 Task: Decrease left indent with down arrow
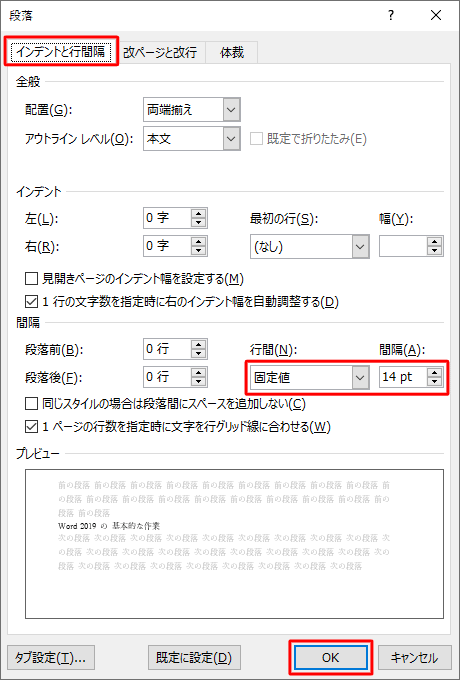click(x=199, y=223)
